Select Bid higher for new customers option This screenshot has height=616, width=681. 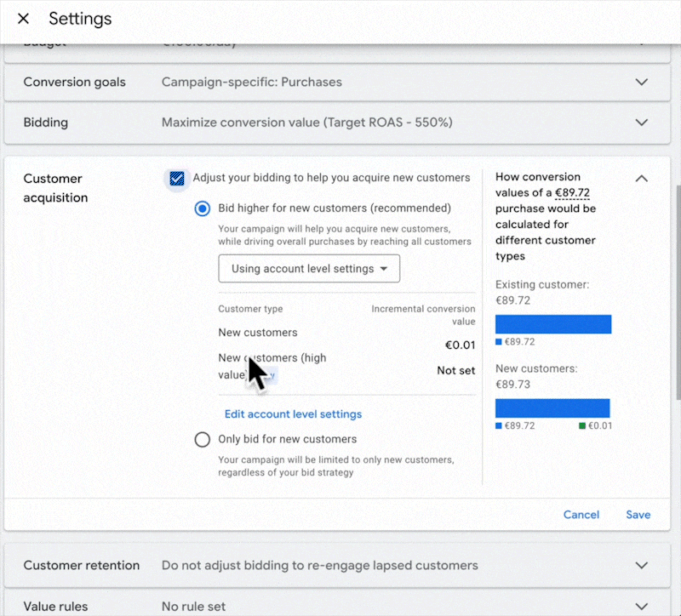click(x=203, y=208)
